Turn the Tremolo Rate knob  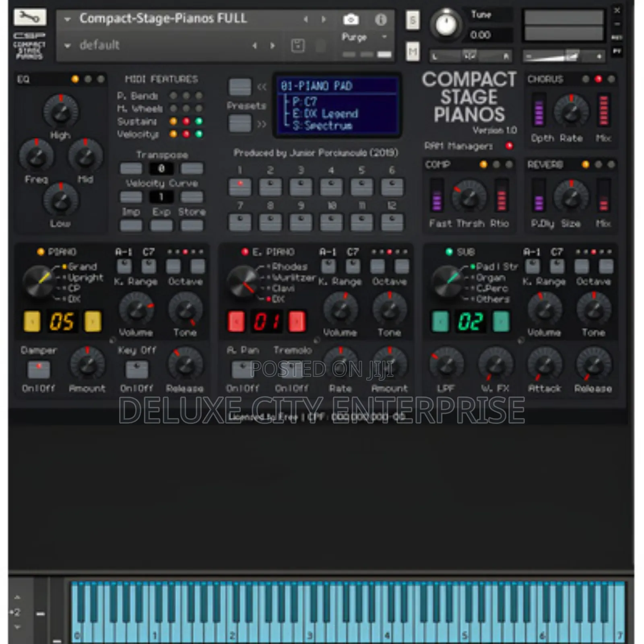341,364
